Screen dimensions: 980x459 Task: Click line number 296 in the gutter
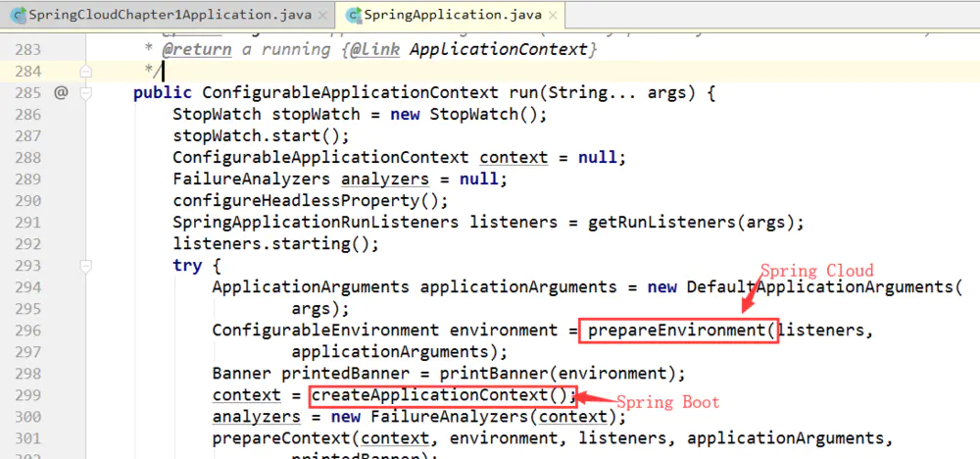tap(26, 331)
